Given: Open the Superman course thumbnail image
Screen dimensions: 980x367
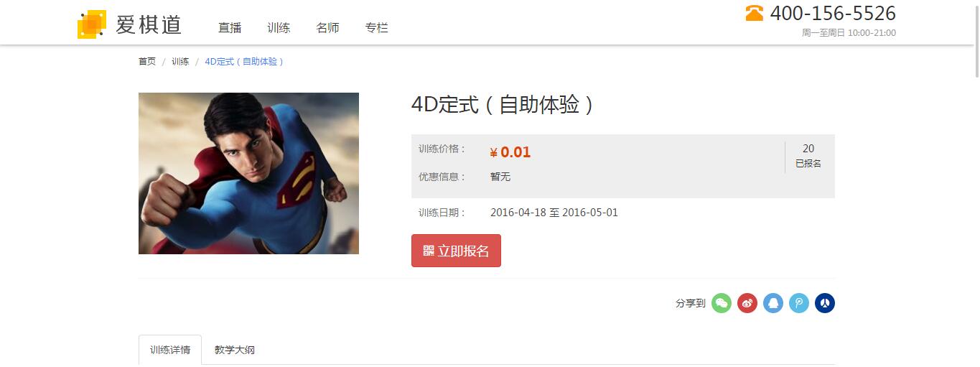Looking at the screenshot, I should [248, 173].
